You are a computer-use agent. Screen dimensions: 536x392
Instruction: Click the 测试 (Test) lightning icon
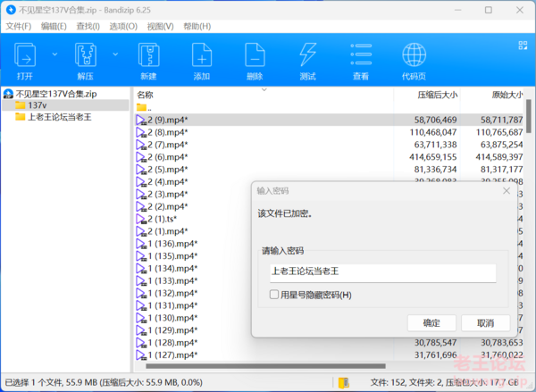(307, 54)
